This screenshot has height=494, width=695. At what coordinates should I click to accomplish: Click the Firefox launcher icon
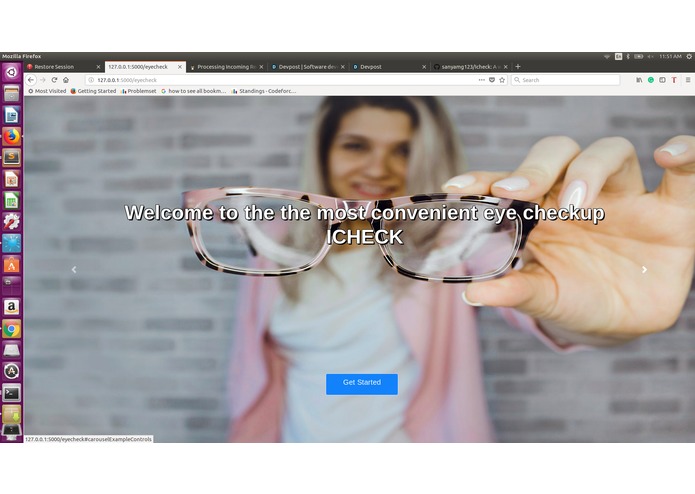click(x=11, y=136)
